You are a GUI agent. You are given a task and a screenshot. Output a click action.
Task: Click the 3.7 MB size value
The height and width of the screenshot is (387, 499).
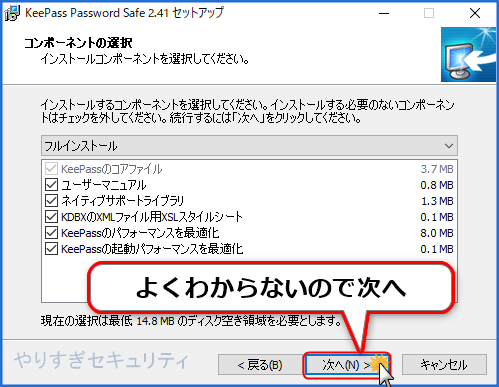click(x=437, y=169)
